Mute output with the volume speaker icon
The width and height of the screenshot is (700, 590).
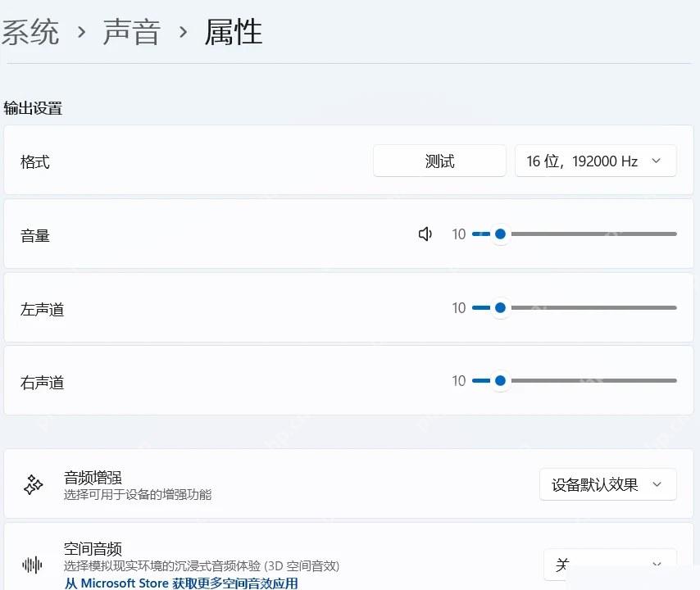tap(425, 234)
